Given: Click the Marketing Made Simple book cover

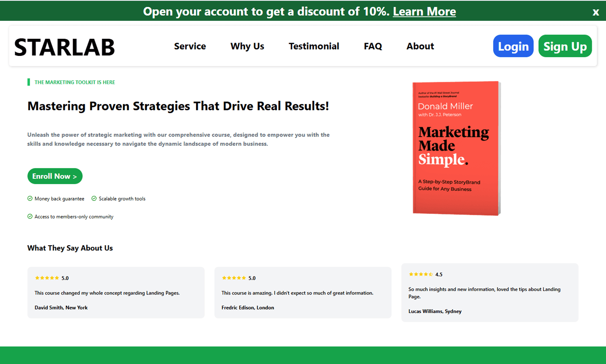Looking at the screenshot, I should point(456,148).
